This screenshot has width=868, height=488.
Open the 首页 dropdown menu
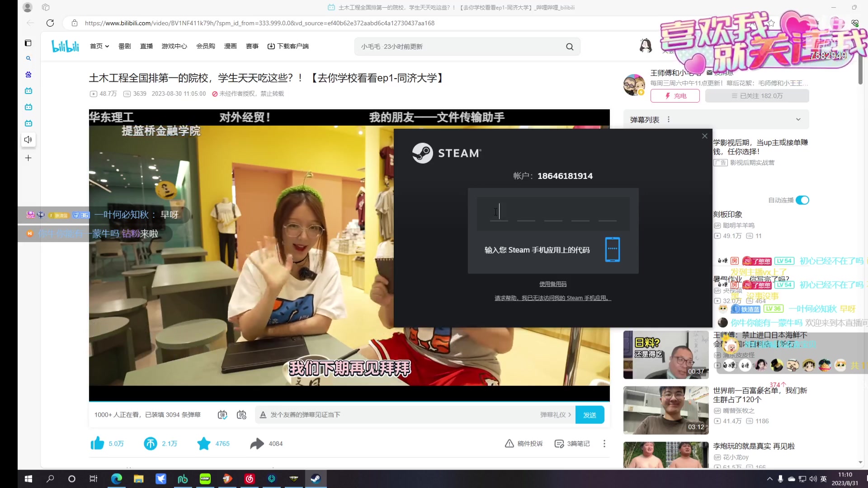pyautogui.click(x=99, y=46)
